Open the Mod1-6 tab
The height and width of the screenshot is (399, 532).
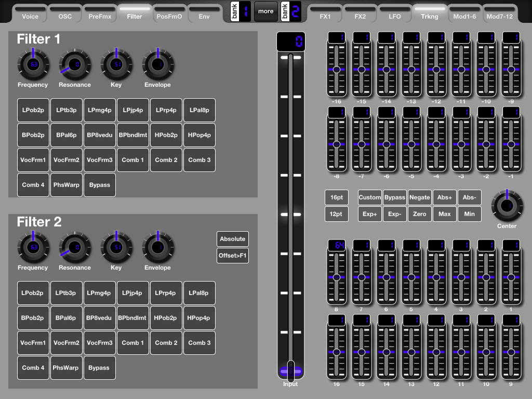(x=464, y=14)
